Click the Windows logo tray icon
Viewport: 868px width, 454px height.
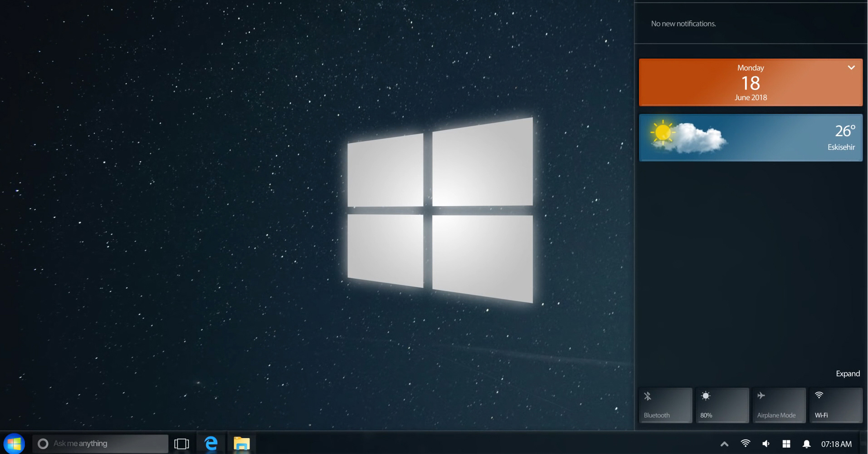pos(786,444)
